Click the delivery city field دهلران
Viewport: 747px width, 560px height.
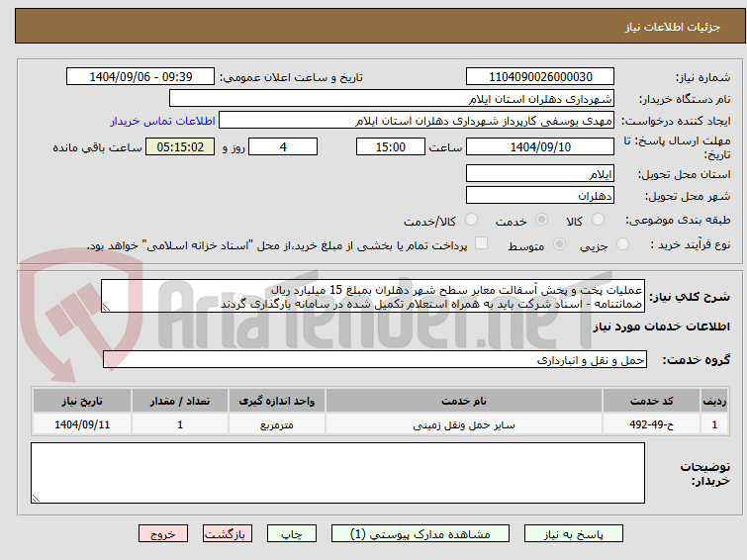tap(540, 195)
